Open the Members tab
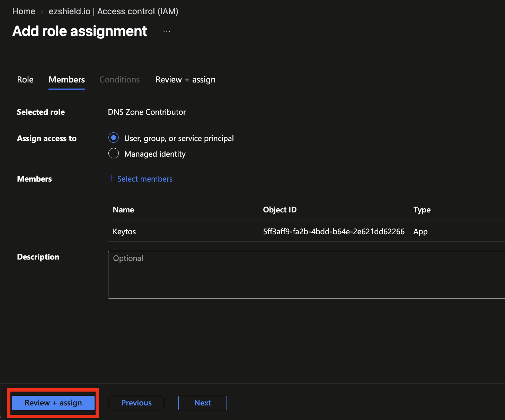505x420 pixels. (x=67, y=80)
